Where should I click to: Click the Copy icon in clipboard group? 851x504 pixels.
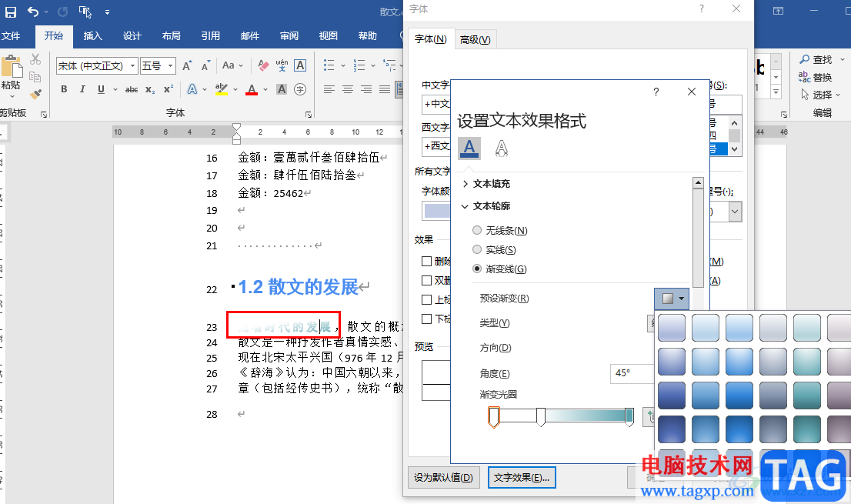35,76
